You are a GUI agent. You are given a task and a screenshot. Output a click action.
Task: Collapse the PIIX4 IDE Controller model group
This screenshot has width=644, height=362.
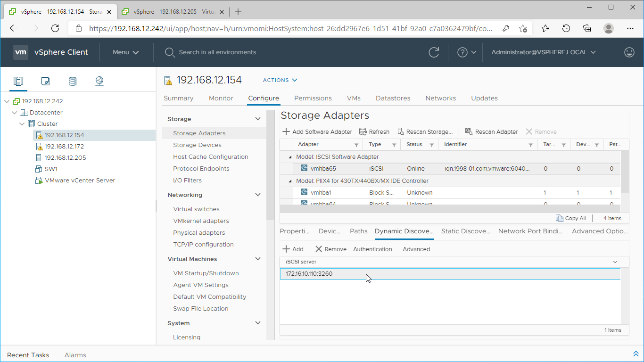(290, 181)
